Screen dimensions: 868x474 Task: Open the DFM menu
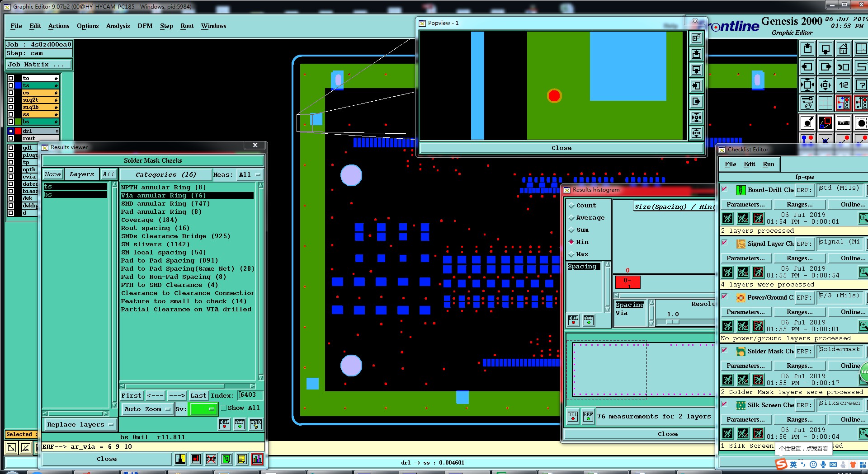[x=145, y=26]
